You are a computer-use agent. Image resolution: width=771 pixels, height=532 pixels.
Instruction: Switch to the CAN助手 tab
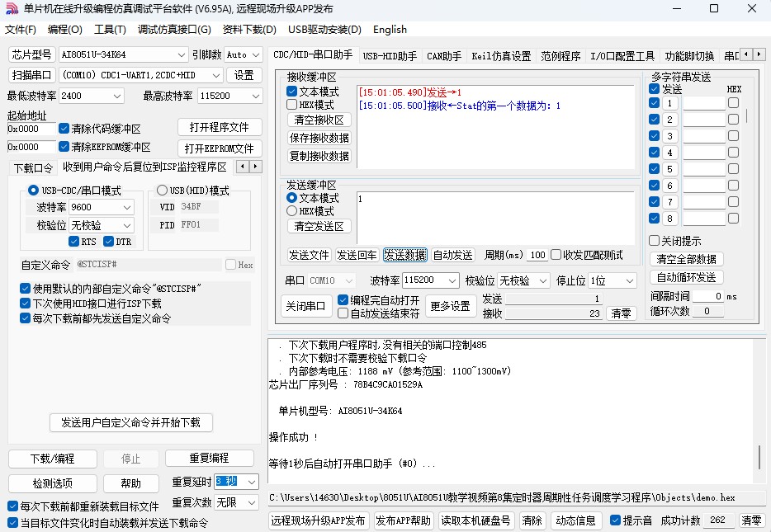coord(444,56)
